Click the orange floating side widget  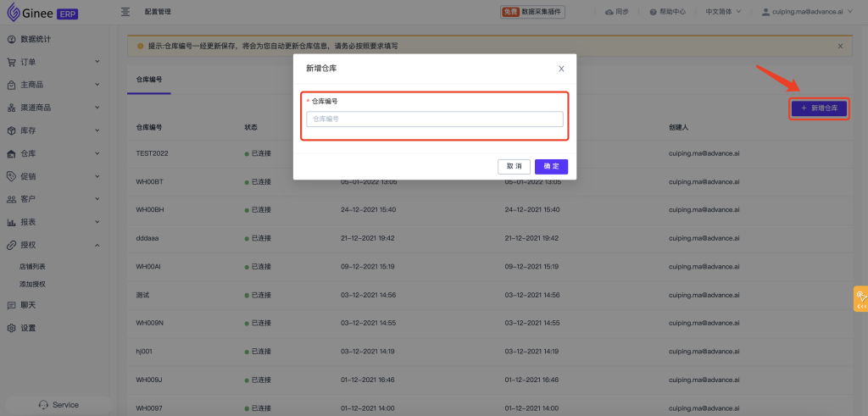tap(861, 299)
